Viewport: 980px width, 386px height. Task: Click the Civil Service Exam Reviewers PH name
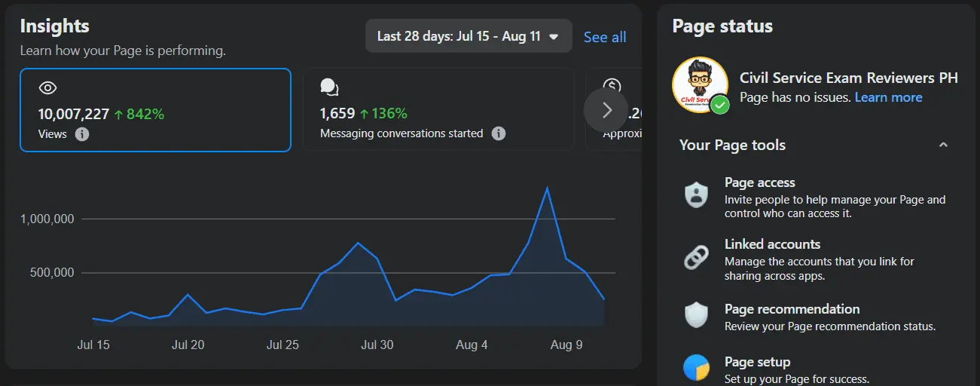[849, 78]
